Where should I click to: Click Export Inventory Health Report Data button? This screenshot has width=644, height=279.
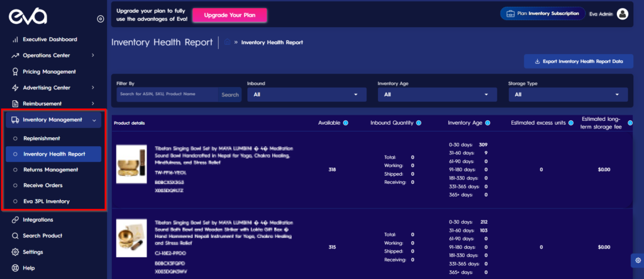point(579,62)
